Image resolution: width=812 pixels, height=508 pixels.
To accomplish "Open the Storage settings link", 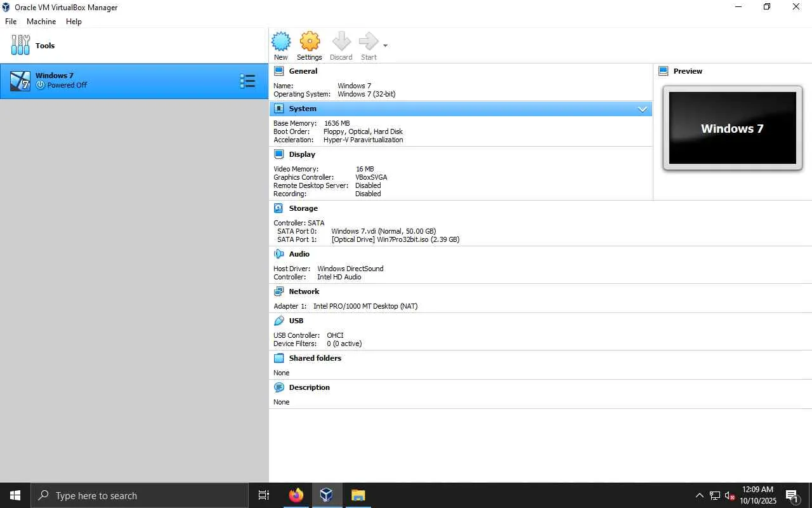I will click(x=303, y=208).
